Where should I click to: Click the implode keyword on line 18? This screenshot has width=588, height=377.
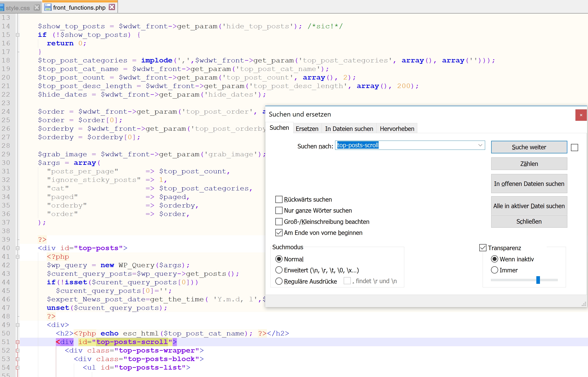pos(157,60)
